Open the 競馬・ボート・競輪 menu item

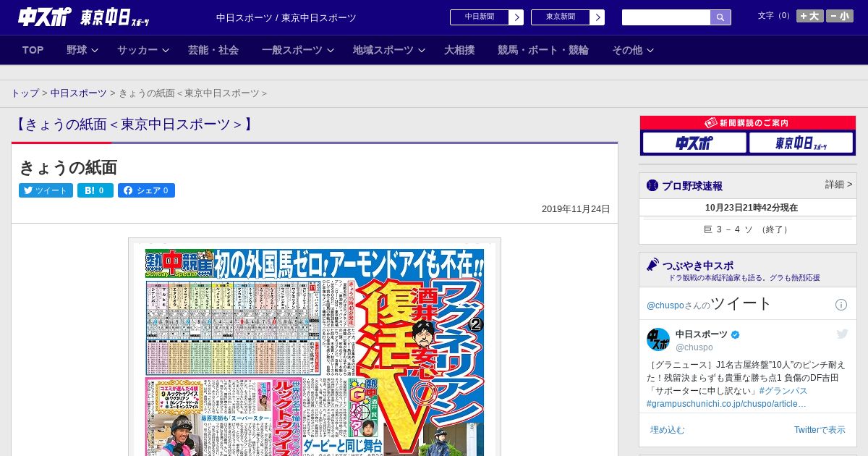pyautogui.click(x=543, y=50)
